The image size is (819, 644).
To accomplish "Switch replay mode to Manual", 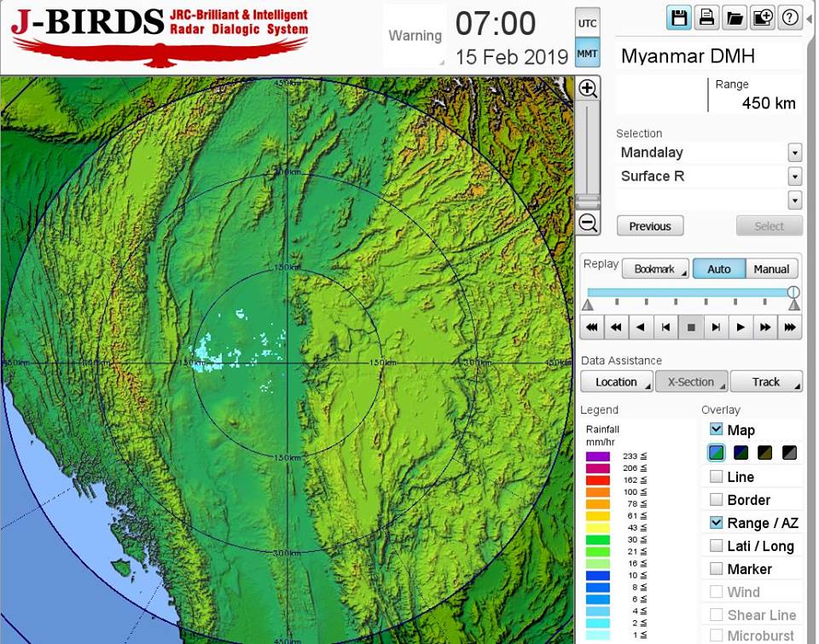I will pos(771,269).
